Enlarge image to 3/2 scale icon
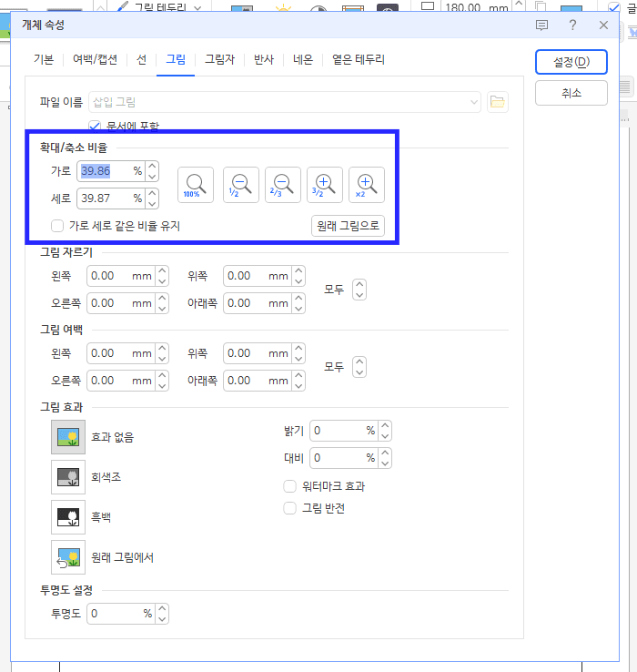 coord(325,185)
